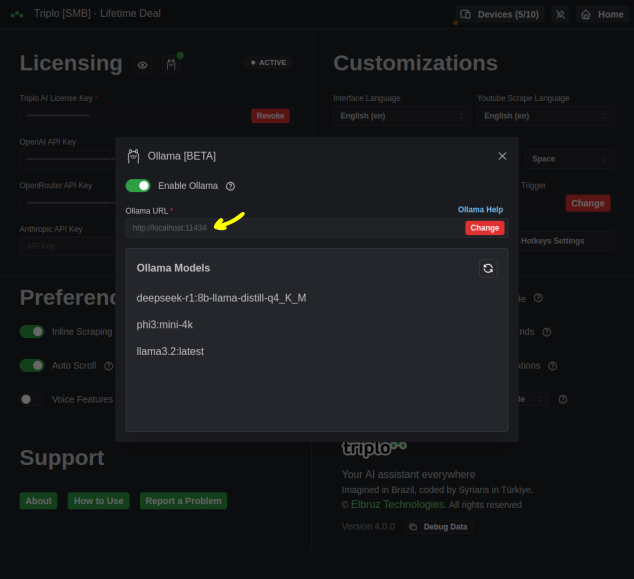Close the Ollama [BETA] dialog
Screen dimensions: 634x579
coord(502,156)
